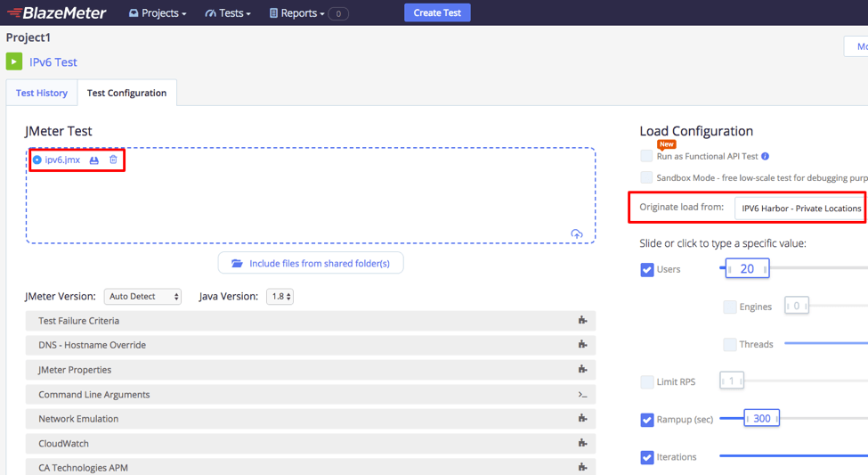The image size is (868, 475).
Task: Click Include files from shared folder(s)
Action: [311, 263]
